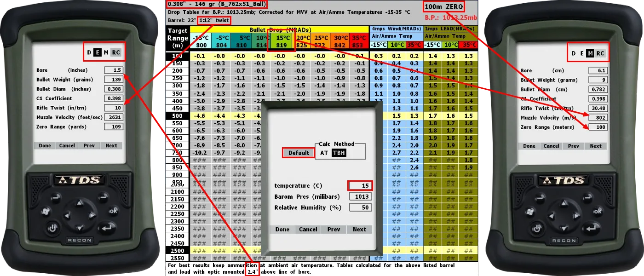Select the E units option on imperial handheld
Screen dimensions: 644x276
click(x=98, y=52)
